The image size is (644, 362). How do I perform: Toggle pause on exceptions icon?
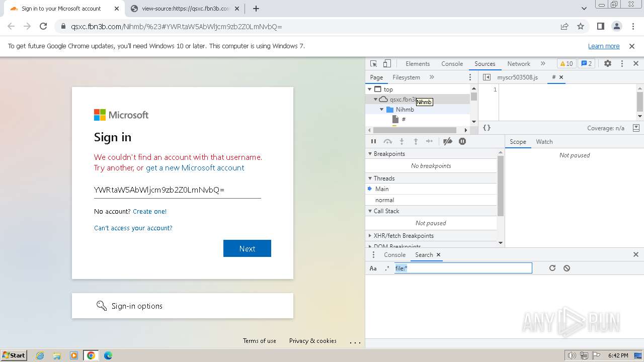462,142
